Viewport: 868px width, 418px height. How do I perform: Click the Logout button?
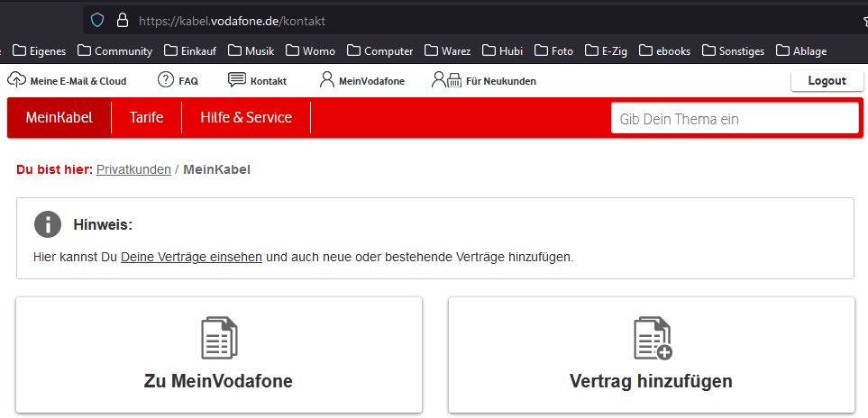[827, 81]
